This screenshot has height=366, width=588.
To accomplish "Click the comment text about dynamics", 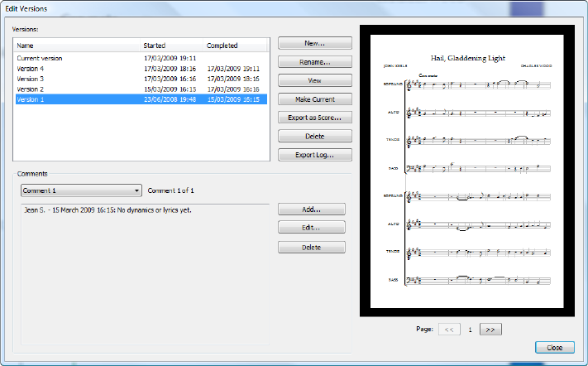I will 108,210.
